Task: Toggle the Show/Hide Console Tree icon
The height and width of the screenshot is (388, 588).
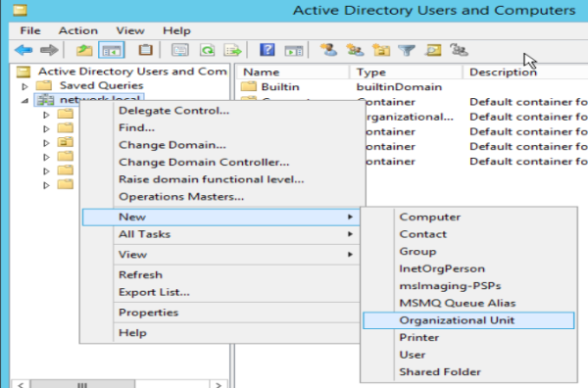Action: tap(112, 50)
